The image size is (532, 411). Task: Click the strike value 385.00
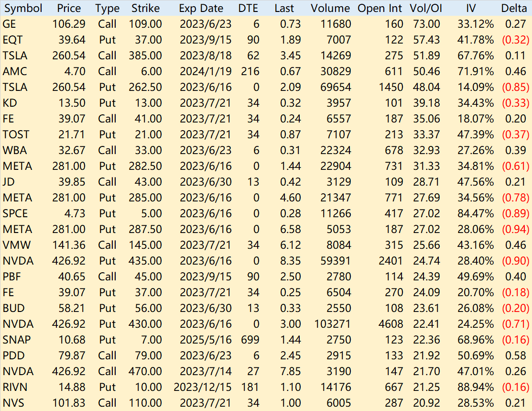coord(145,56)
